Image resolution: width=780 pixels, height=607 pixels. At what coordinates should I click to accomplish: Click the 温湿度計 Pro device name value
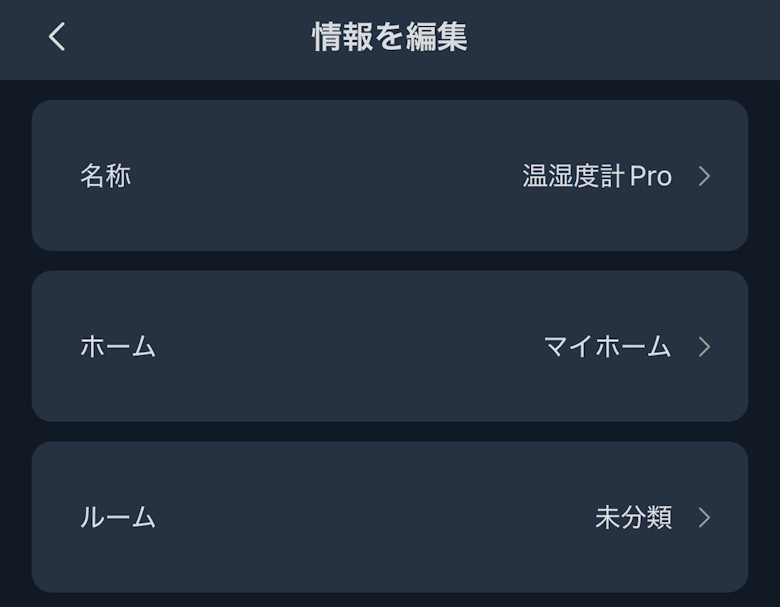tap(596, 176)
